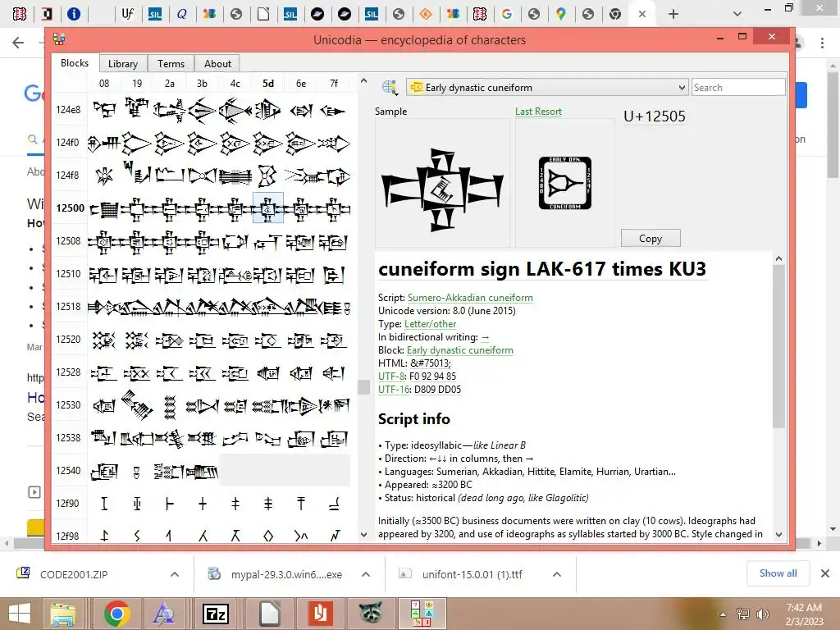Viewport: 840px width, 630px height.
Task: Select the selected character U+12505 cell
Action: [x=268, y=208]
